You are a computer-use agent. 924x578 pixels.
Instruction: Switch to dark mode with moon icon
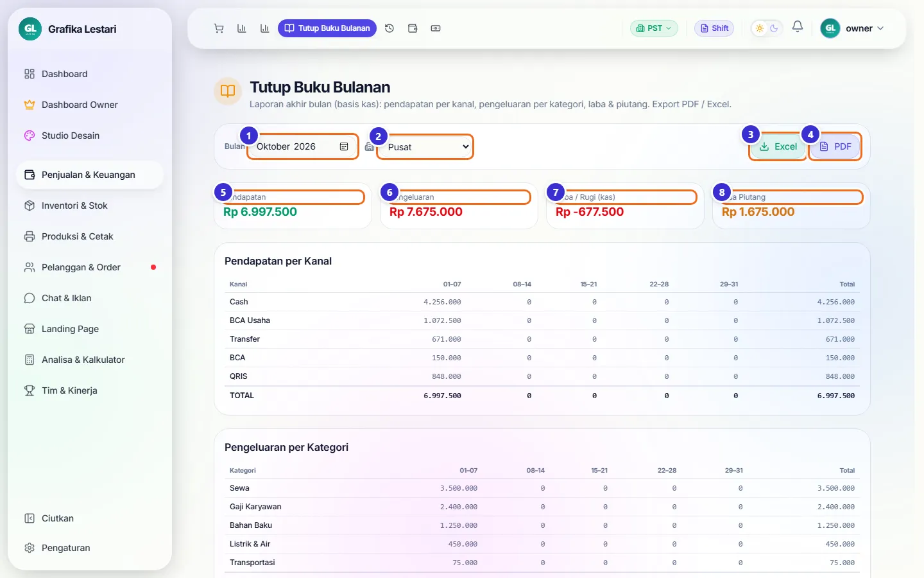click(774, 28)
